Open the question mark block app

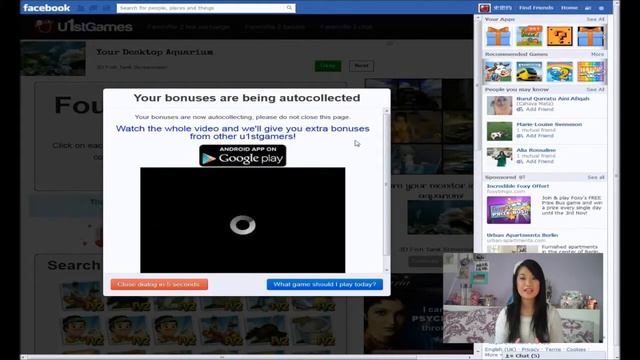tap(560, 36)
